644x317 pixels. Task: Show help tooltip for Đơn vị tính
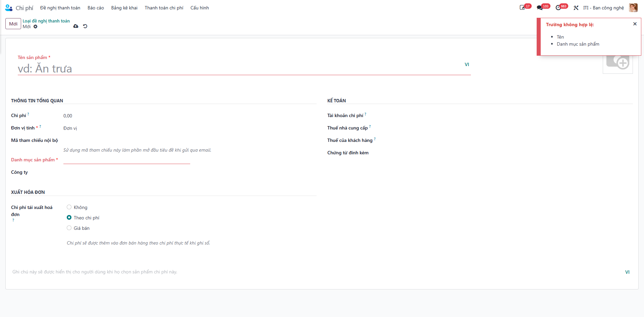click(x=40, y=126)
